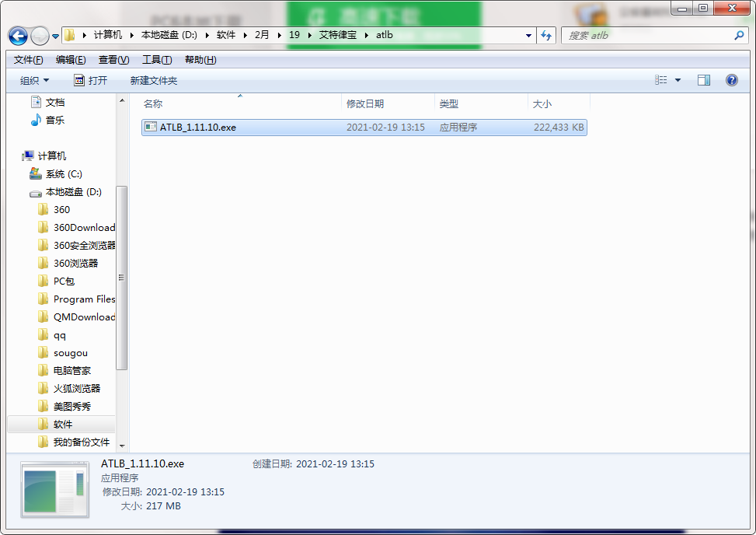Open the 工具(T) menu
This screenshot has height=535, width=756.
[x=156, y=60]
